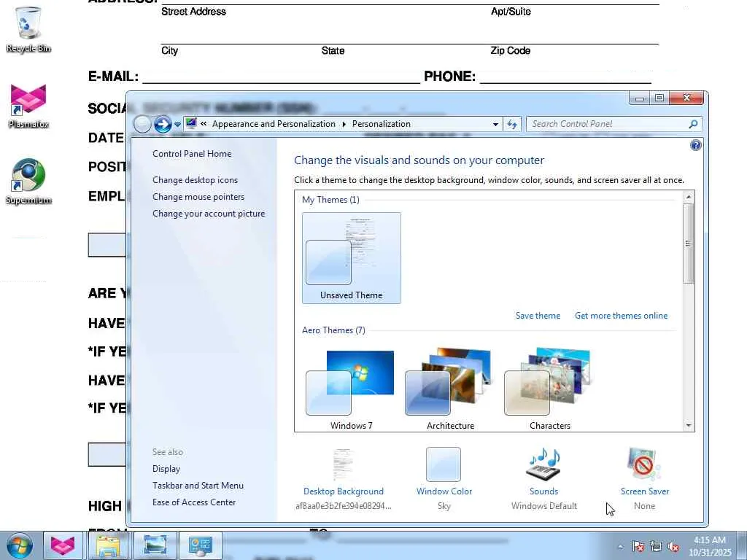Viewport: 747px width, 560px height.
Task: Open the Display link under See also
Action: [166, 469]
